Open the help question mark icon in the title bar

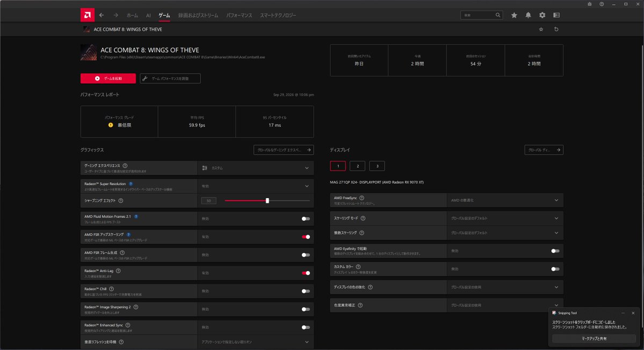click(x=602, y=4)
